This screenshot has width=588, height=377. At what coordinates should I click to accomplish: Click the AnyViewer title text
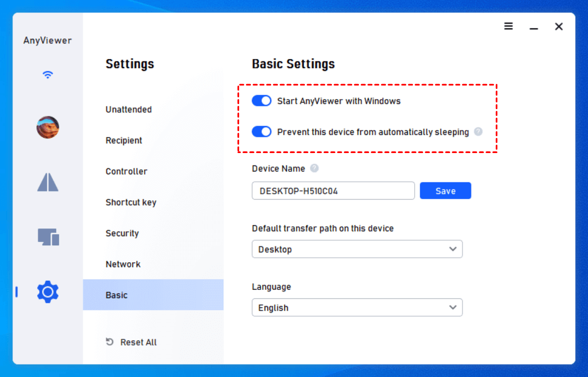tap(47, 40)
